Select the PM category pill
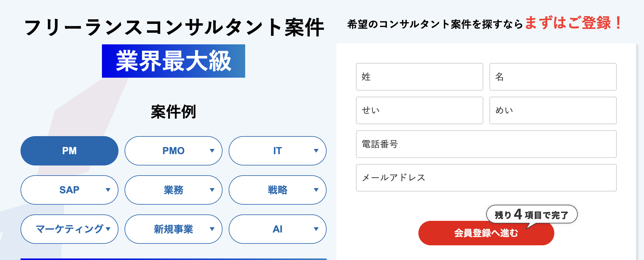The image size is (644, 260). click(x=69, y=151)
